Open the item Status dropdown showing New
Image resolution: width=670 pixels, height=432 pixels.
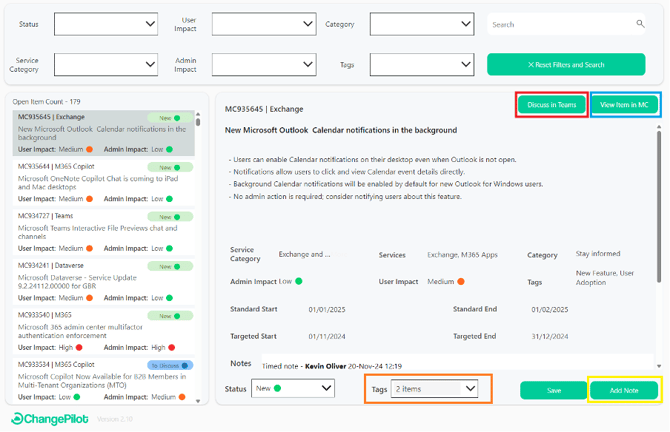click(x=293, y=388)
